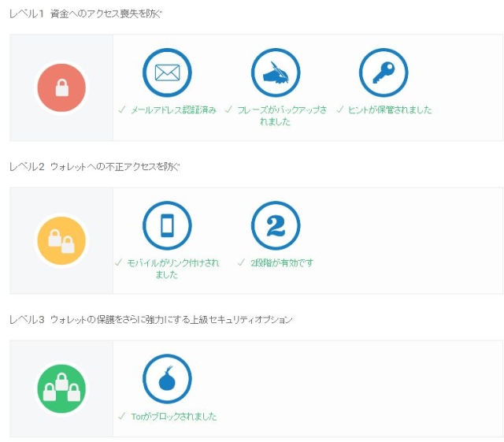The width and height of the screenshot is (504, 442).
Task: Open the 2-step verification number icon
Action: [275, 225]
